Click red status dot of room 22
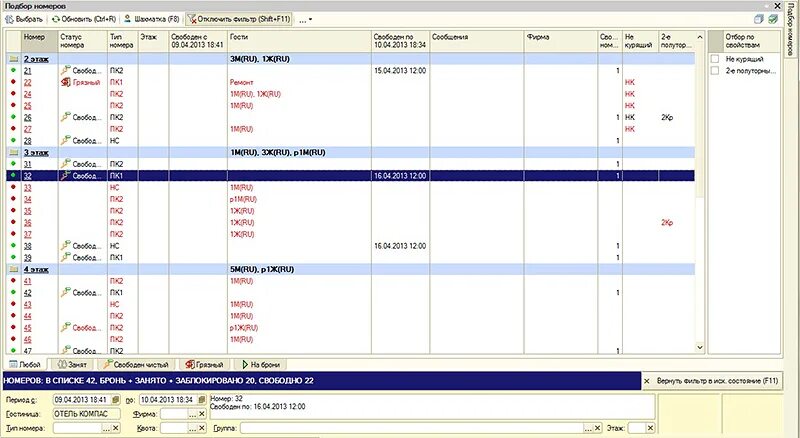 click(13, 82)
